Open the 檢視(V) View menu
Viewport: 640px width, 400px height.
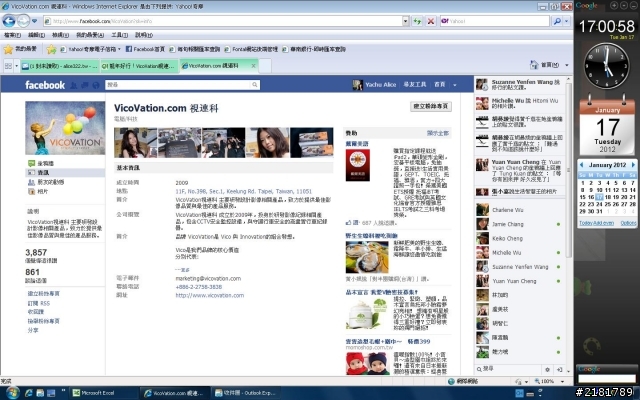pos(60,35)
